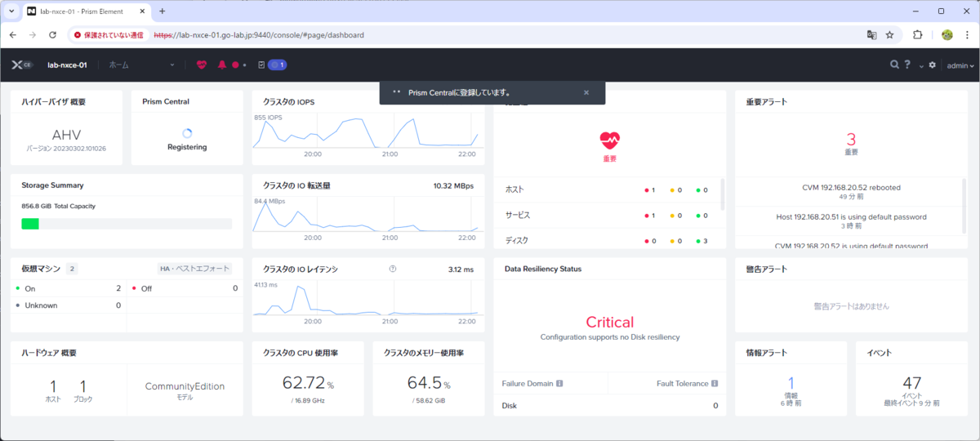Bookmark page with the star icon
The height and width of the screenshot is (441, 980).
(889, 35)
